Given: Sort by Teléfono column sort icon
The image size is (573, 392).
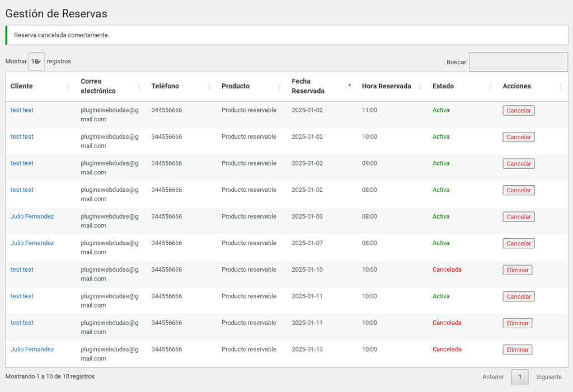Looking at the screenshot, I should (209, 87).
